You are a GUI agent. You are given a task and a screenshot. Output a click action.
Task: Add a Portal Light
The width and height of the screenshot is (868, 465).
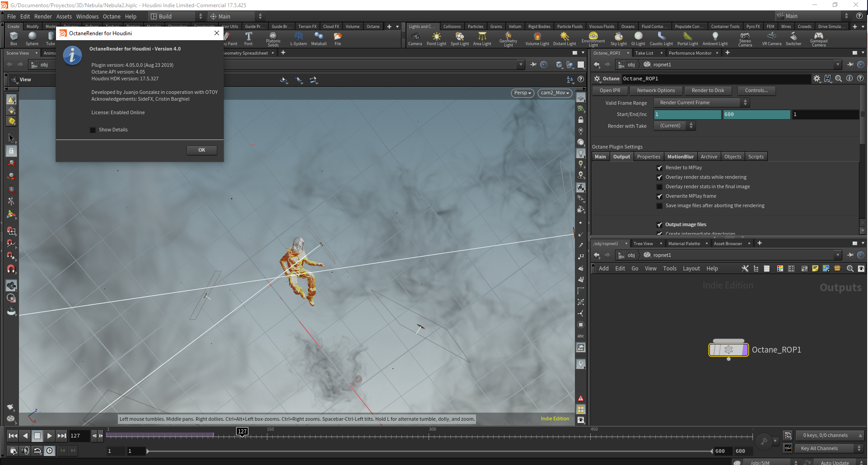tap(688, 38)
